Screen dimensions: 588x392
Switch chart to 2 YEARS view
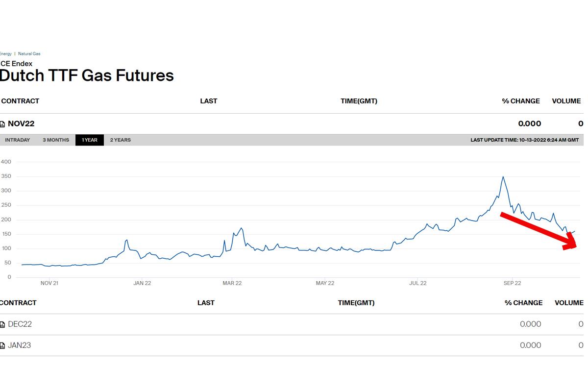coord(121,140)
